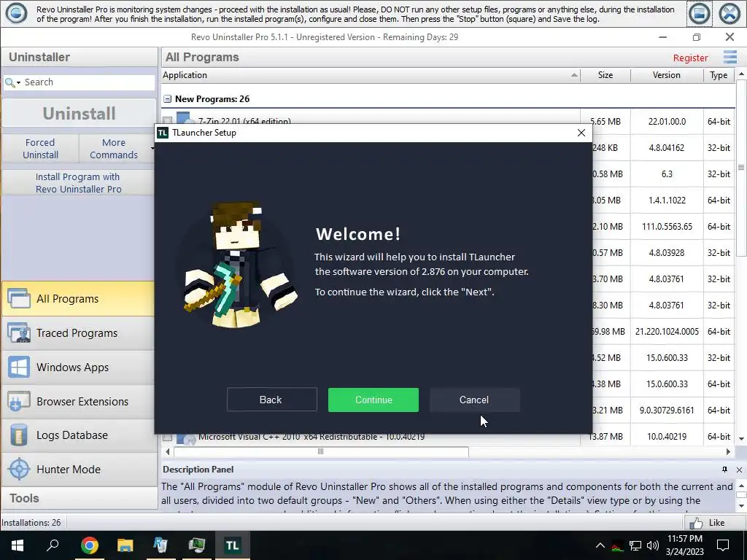Open taskbar search magnifier

click(53, 545)
